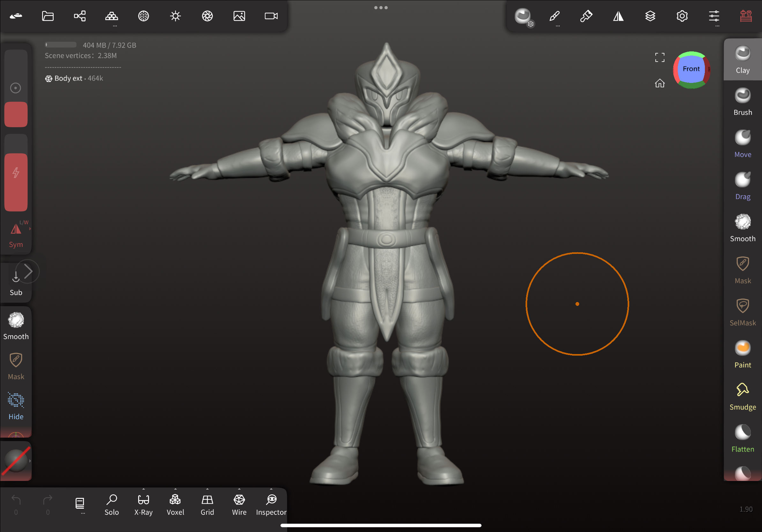Open the Layers stack menu

[x=650, y=16]
